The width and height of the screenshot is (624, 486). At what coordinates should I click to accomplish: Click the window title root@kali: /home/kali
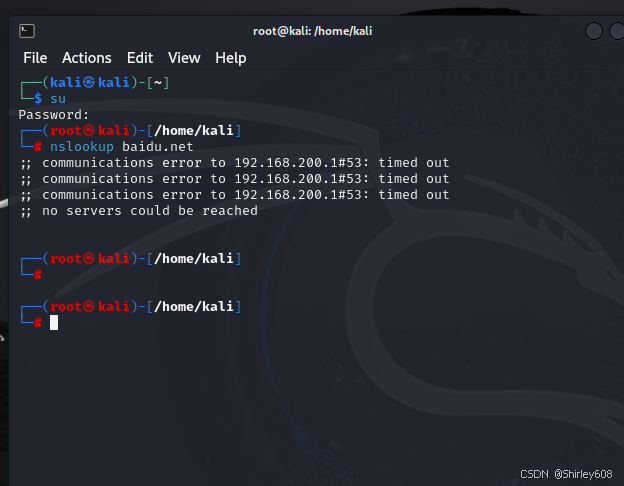coord(312,31)
